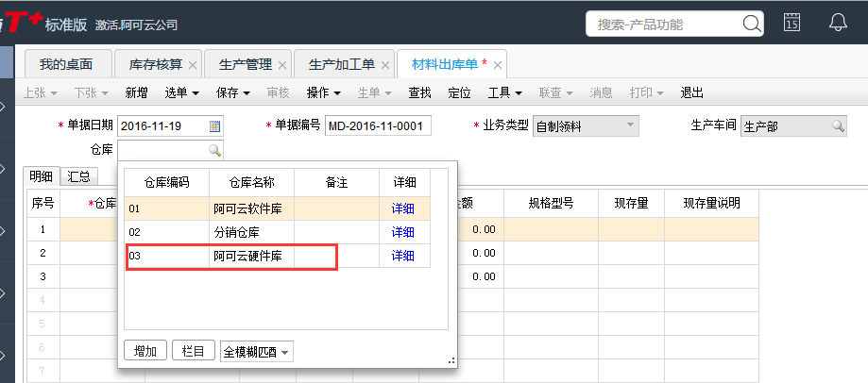The image size is (868, 383).
Task: Switch to the 我的桌面 tab
Action: coord(66,64)
